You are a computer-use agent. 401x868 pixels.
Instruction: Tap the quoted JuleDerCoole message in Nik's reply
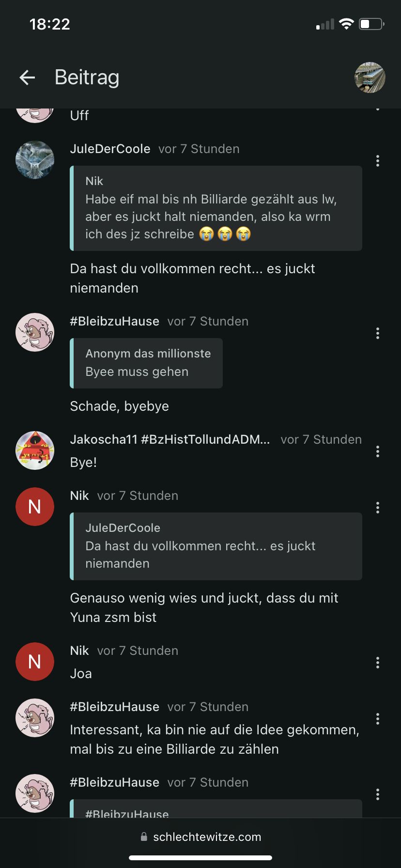tap(216, 546)
